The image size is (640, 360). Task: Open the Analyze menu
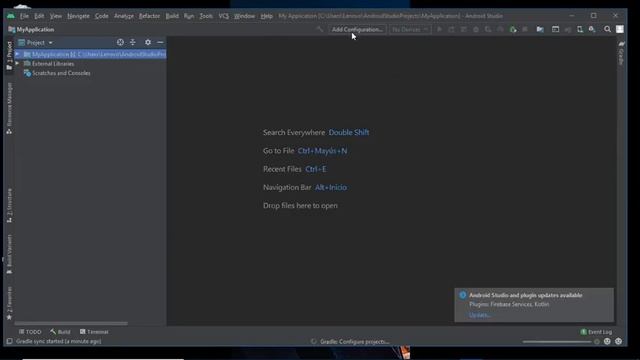(x=124, y=16)
